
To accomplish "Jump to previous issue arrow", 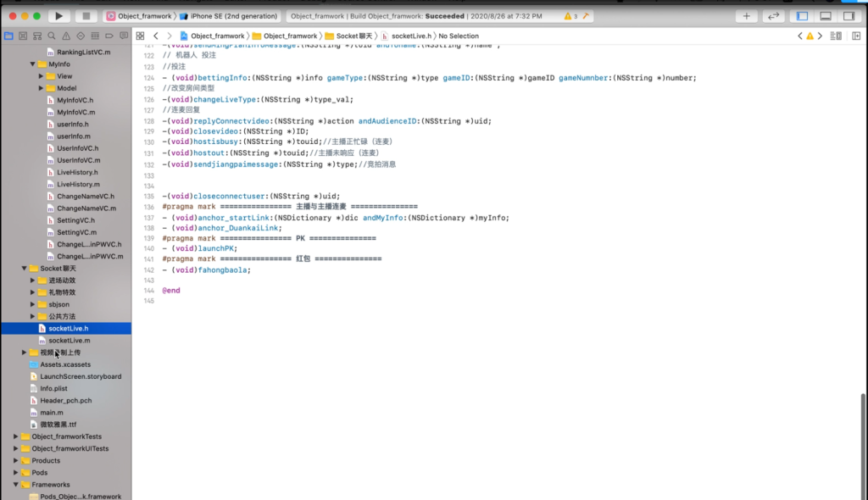I will [x=800, y=36].
